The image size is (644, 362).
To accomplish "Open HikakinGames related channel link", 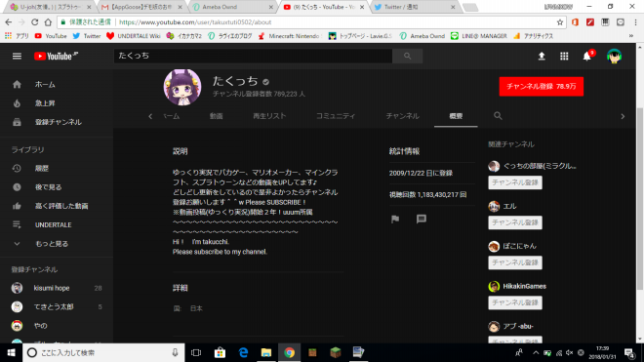I will 525,286.
